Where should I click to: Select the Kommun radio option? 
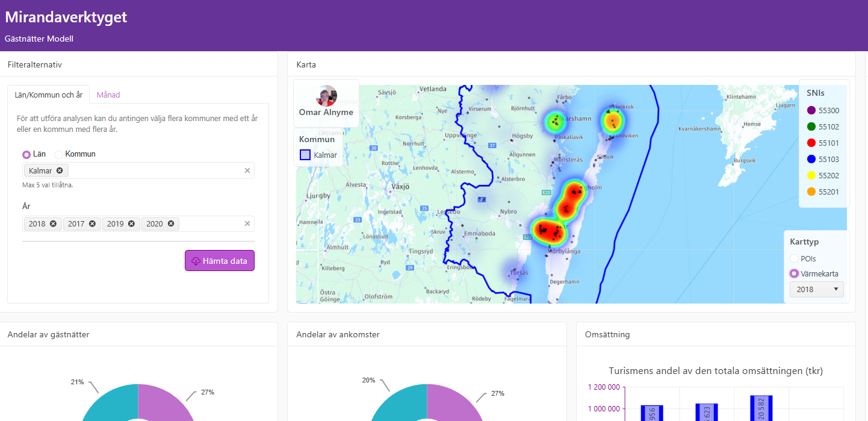point(58,154)
